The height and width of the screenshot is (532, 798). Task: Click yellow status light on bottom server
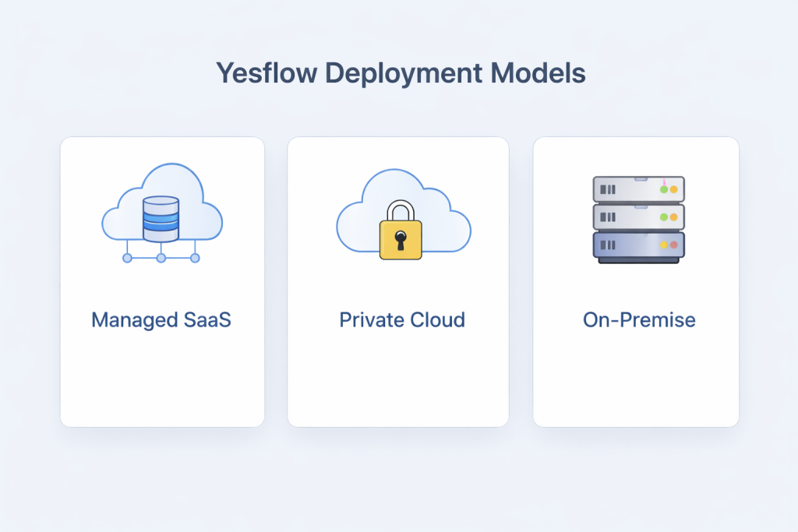[664, 245]
